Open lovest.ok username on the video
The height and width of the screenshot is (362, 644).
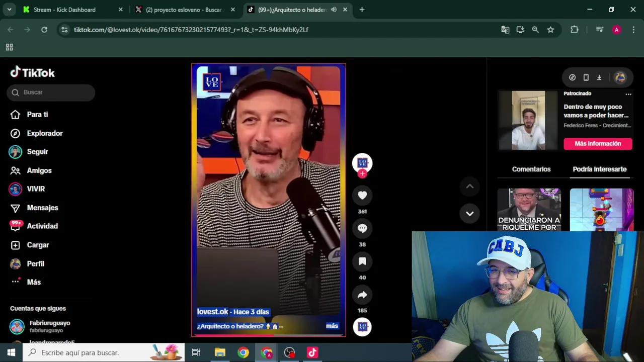coord(212,312)
